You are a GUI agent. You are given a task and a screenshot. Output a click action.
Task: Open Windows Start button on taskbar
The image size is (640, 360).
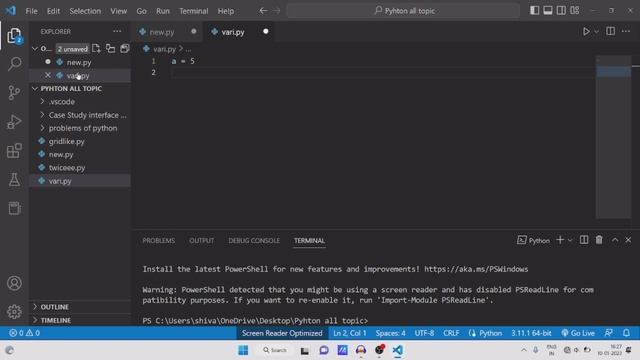(243, 350)
